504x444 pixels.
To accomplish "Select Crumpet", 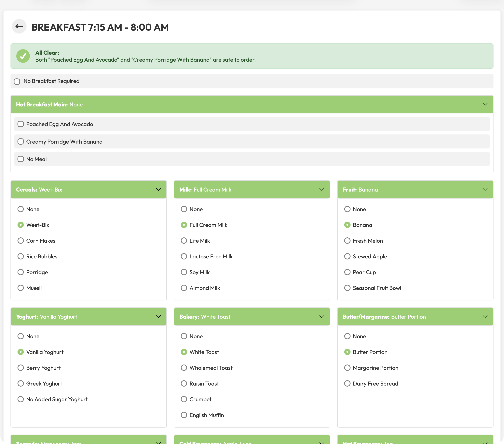I will [x=184, y=399].
